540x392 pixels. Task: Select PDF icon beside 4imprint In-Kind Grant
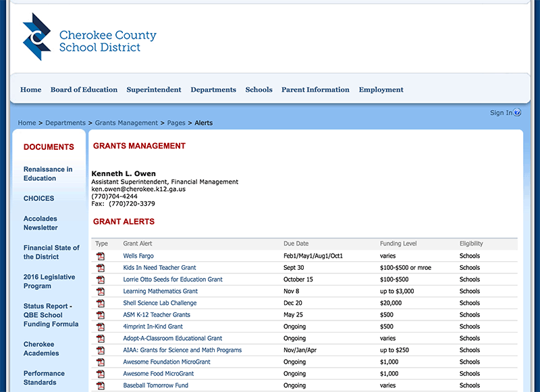(101, 327)
